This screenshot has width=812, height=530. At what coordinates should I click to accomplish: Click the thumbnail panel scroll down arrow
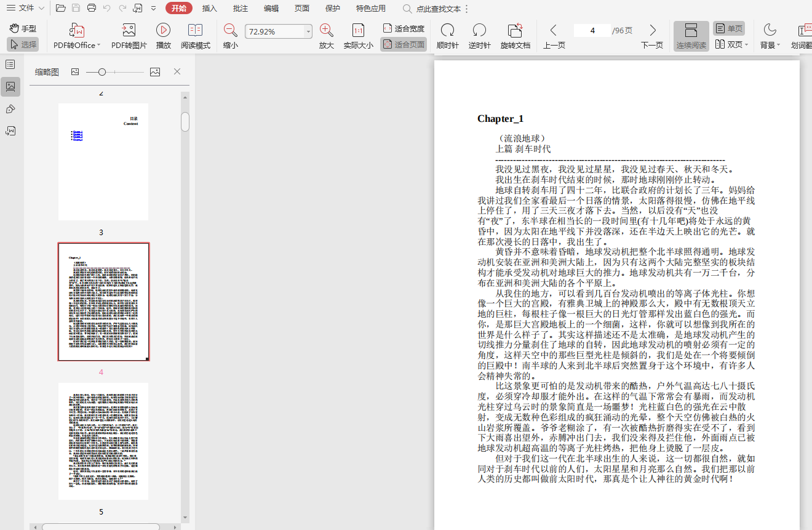coord(185,518)
